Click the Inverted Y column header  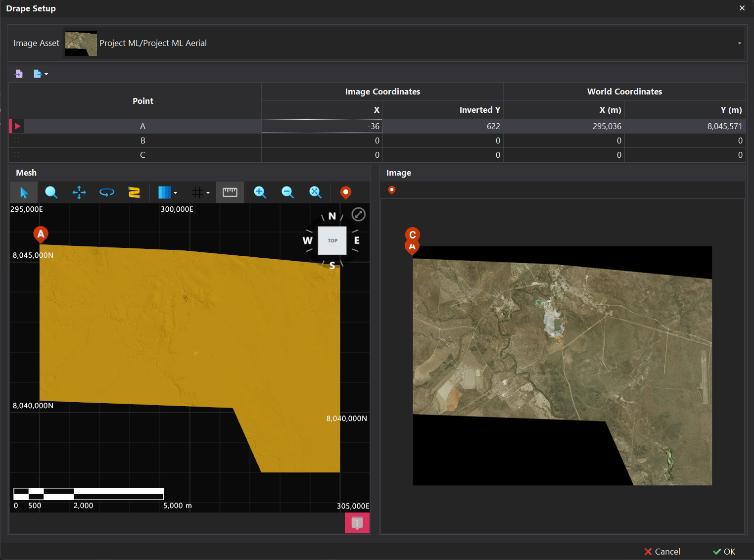pos(443,110)
